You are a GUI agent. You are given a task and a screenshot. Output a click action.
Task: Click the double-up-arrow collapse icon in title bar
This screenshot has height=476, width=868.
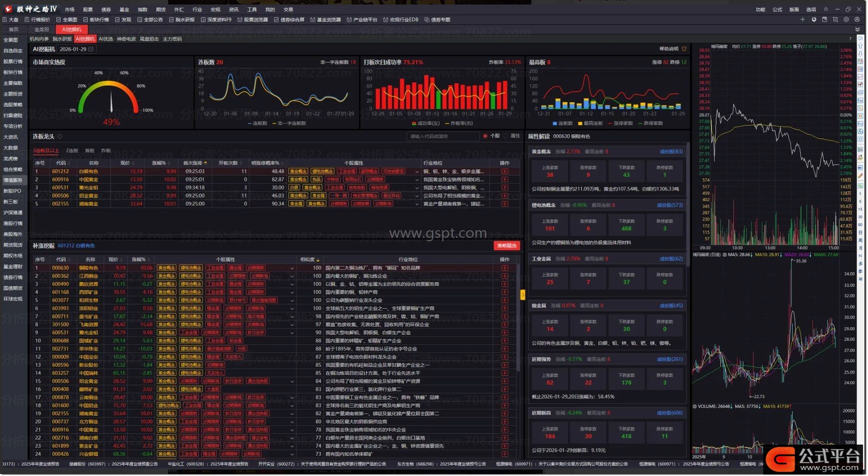[x=826, y=9]
